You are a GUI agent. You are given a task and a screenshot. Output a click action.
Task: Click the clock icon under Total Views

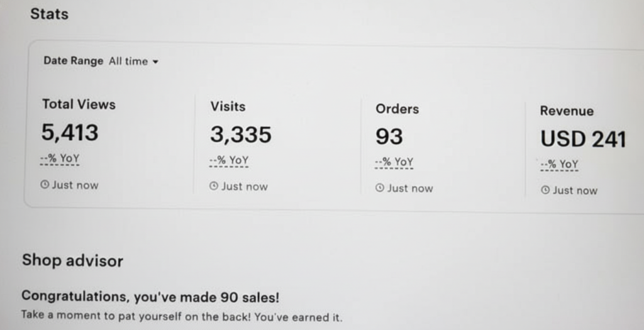[45, 185]
